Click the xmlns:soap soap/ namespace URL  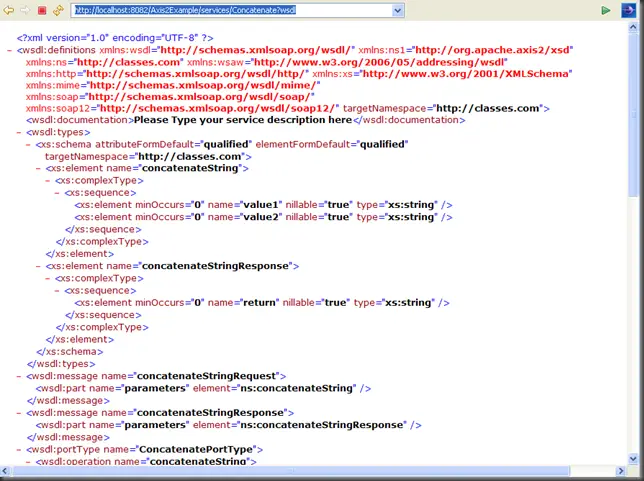[x=199, y=97]
